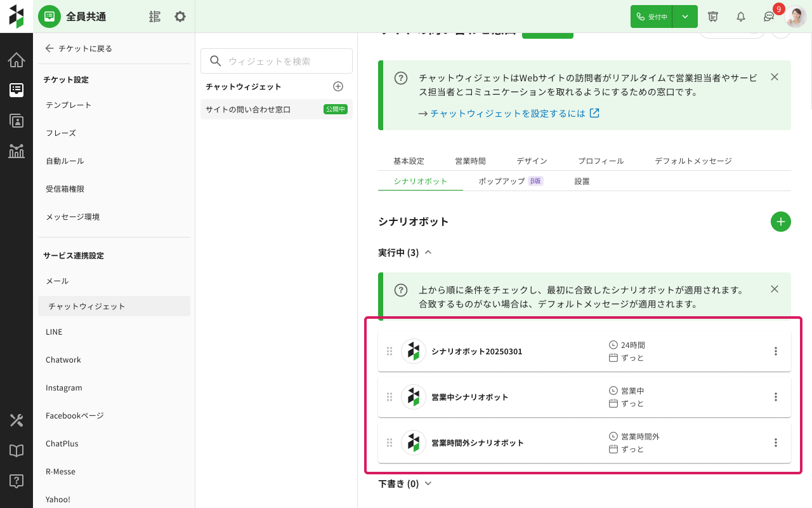
Task: Click the notification bell icon
Action: coord(740,17)
